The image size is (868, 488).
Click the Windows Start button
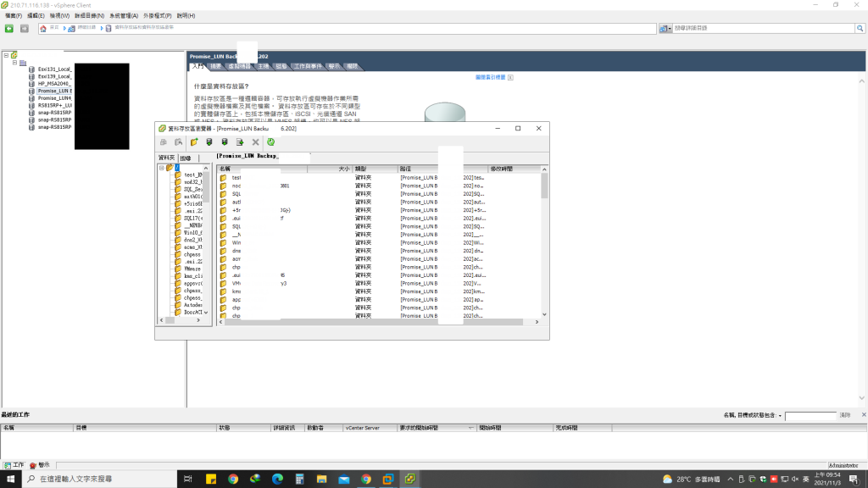click(x=10, y=480)
